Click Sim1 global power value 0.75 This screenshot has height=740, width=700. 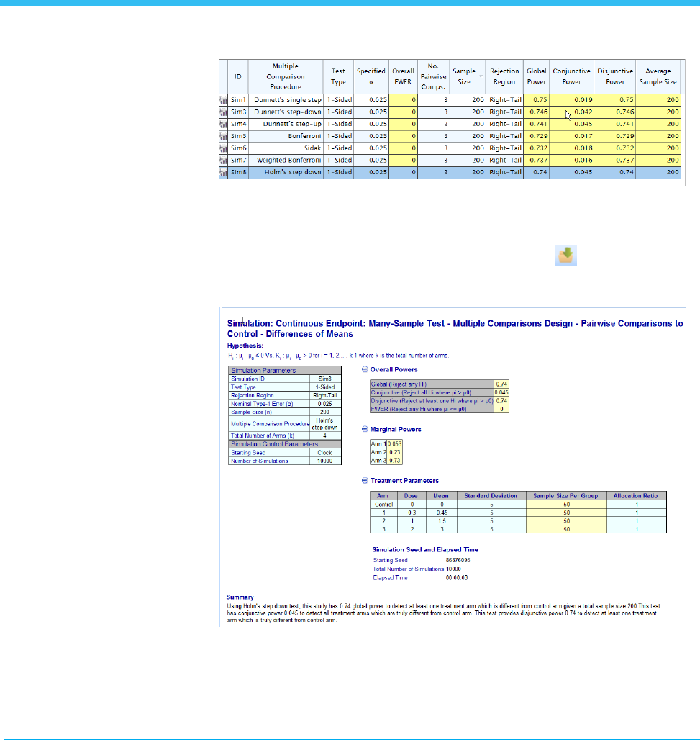pyautogui.click(x=536, y=100)
